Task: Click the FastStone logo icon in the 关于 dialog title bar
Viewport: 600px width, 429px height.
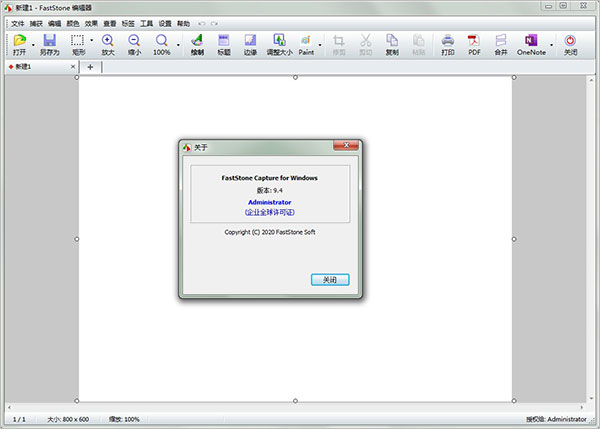Action: [187, 147]
